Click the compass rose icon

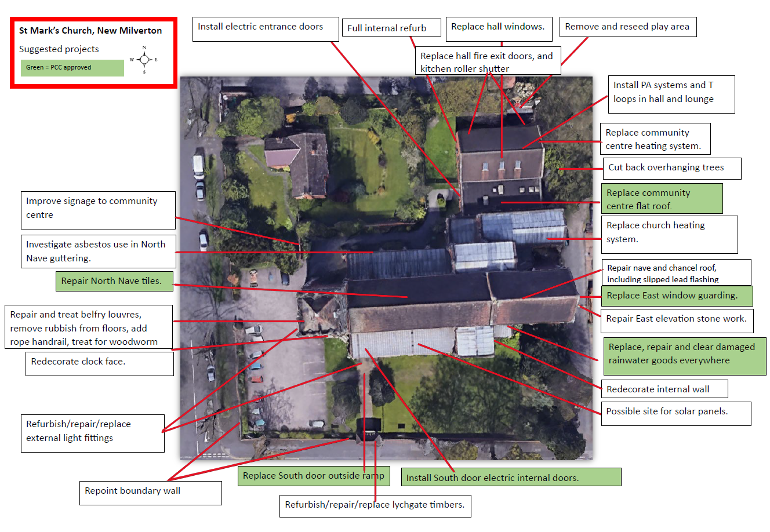144,60
